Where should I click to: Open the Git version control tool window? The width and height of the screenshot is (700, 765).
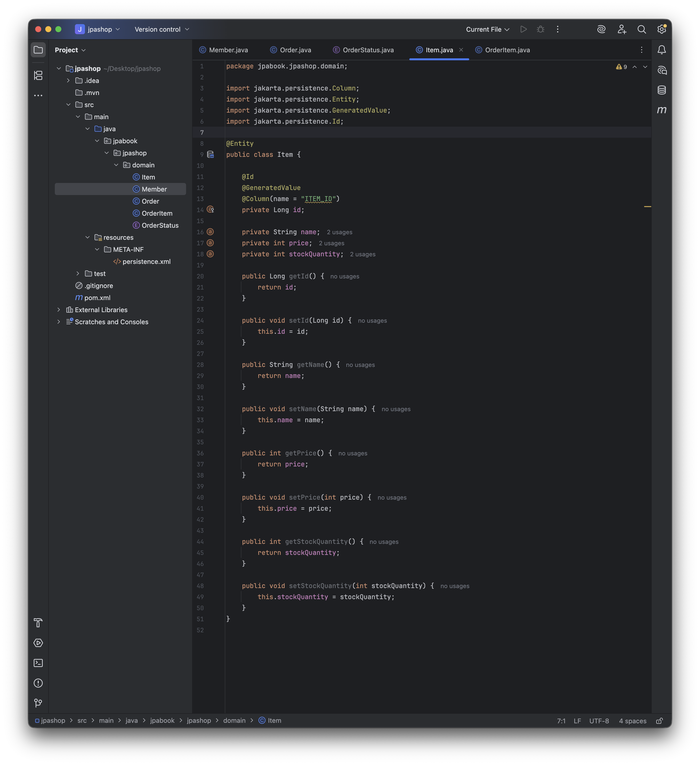[38, 703]
